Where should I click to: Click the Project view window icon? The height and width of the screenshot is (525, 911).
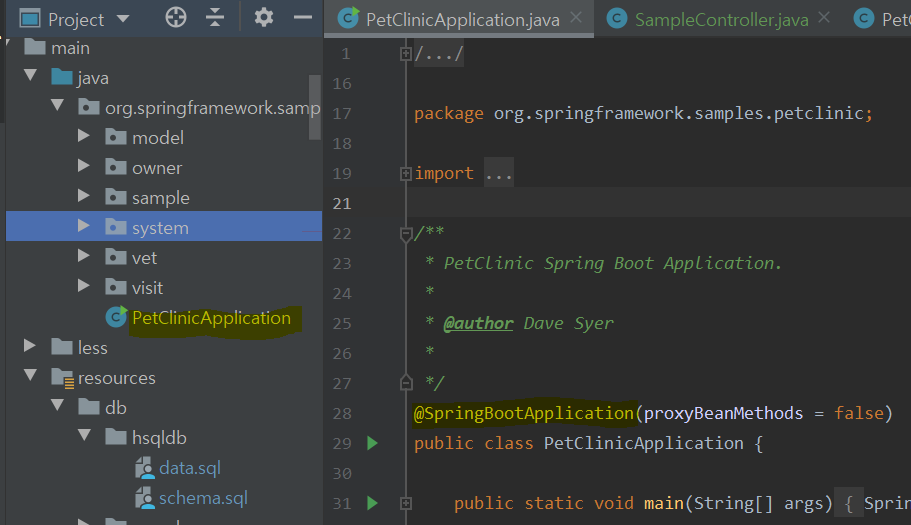[30, 19]
